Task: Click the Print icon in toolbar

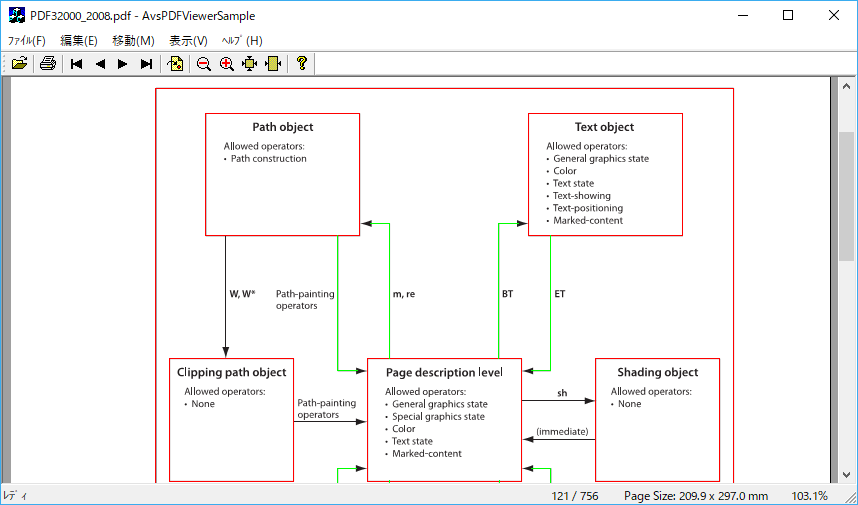Action: point(47,64)
